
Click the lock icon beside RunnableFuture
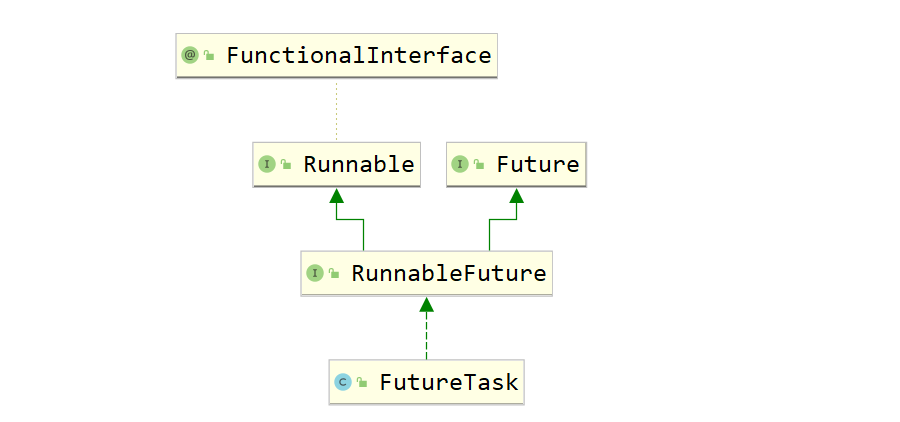tap(334, 274)
